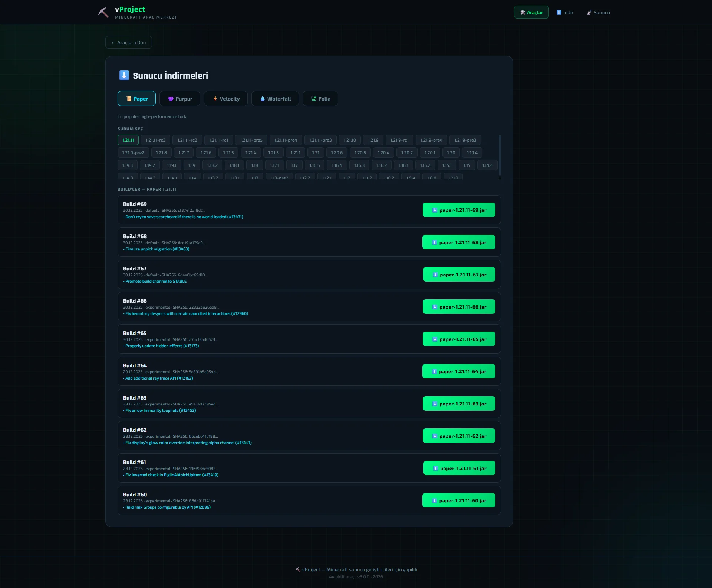Click download icon on paper-1.21.11-64.jar
This screenshot has height=588, width=712.
point(434,372)
